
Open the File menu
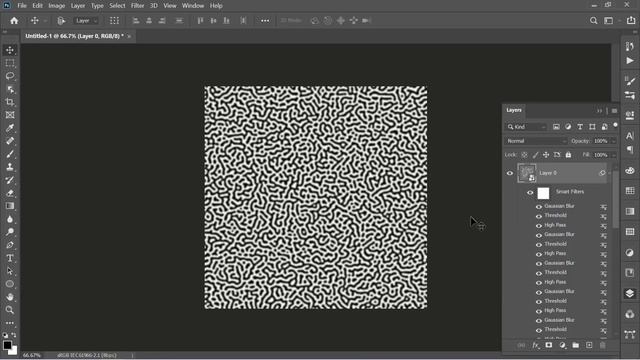tap(22, 6)
